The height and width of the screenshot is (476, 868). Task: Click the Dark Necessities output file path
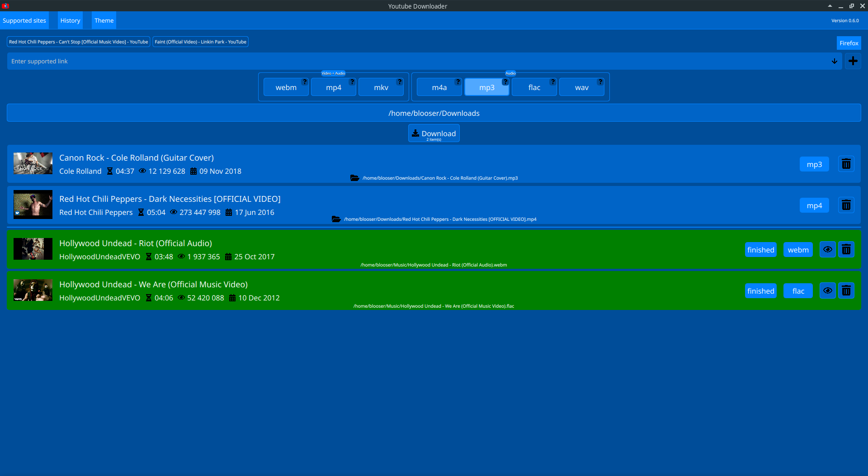click(x=440, y=219)
